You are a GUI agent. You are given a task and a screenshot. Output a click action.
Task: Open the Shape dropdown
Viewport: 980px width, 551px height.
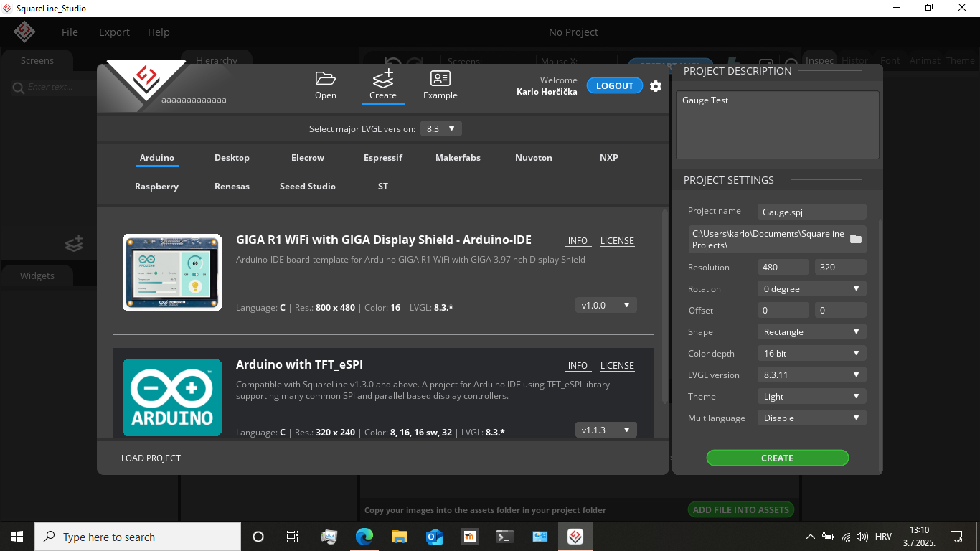click(x=811, y=331)
